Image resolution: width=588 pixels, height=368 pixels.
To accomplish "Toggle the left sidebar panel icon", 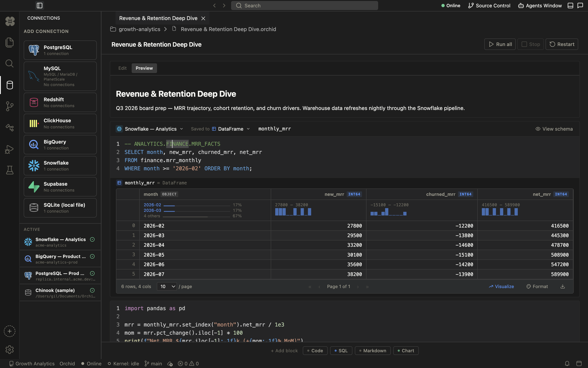I will click(x=40, y=5).
